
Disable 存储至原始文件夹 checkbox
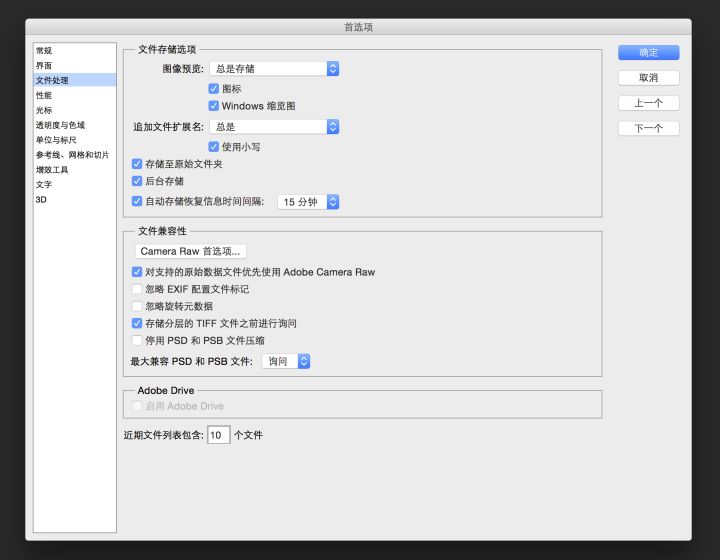tap(137, 164)
